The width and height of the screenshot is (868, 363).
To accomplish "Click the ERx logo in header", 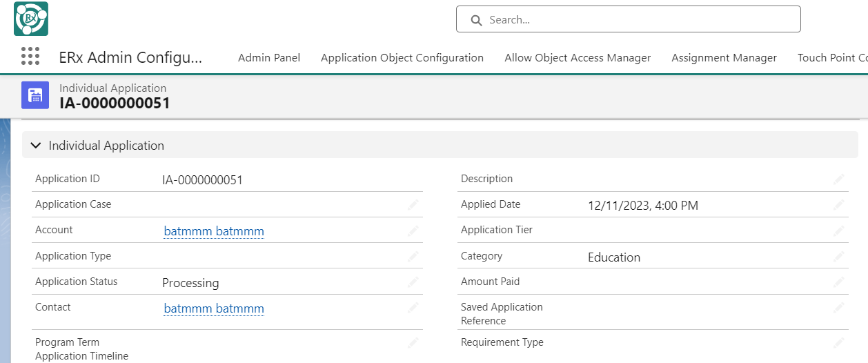I will 31,19.
